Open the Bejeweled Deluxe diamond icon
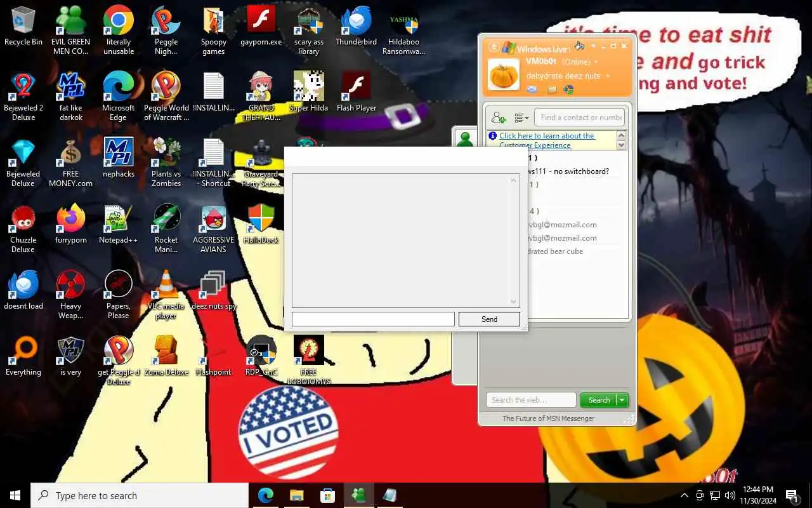The image size is (812, 508). point(23,163)
